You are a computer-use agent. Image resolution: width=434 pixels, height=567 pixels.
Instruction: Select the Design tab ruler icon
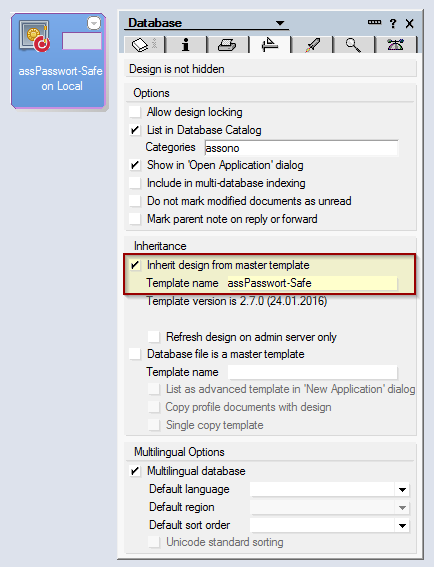tap(269, 44)
